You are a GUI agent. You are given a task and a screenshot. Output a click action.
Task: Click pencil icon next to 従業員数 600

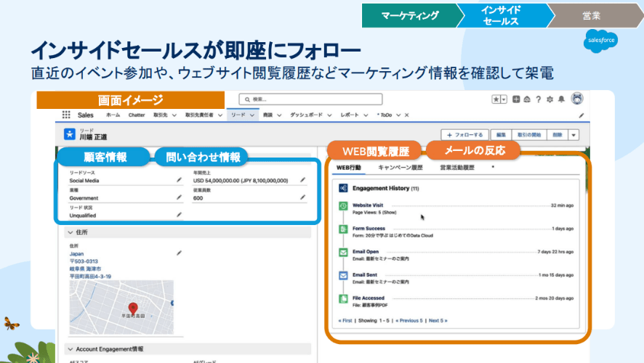(x=303, y=197)
